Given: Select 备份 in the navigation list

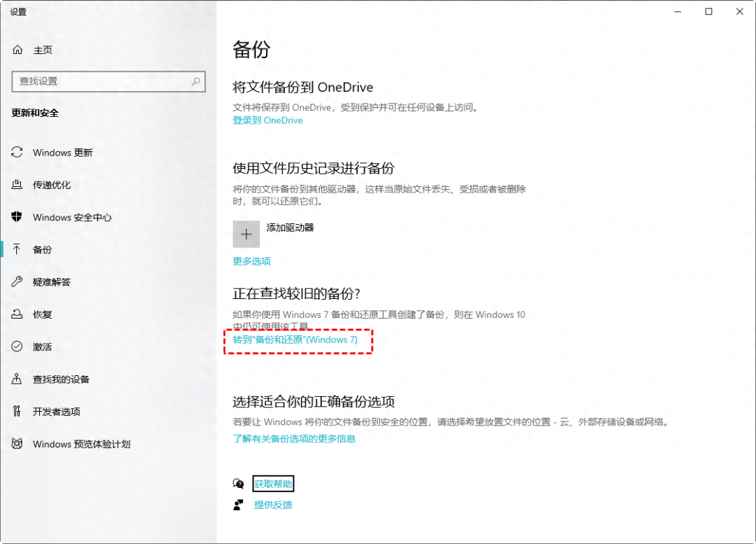Looking at the screenshot, I should [41, 249].
